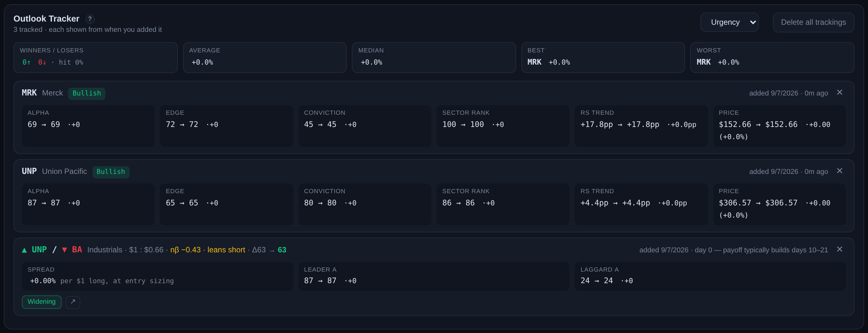Click the Bullish badge next to Union Pacific
Screen dimensions: 868x333
pos(111,172)
